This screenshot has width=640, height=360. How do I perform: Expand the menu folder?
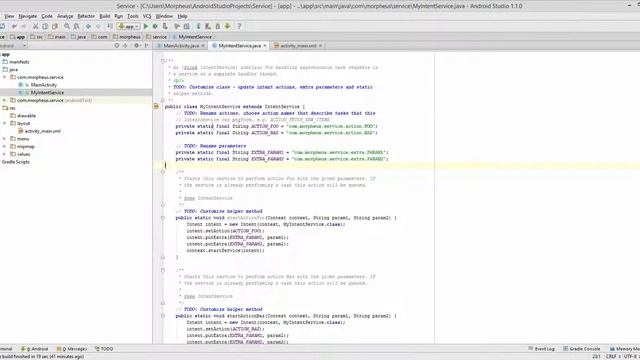(x=4, y=139)
